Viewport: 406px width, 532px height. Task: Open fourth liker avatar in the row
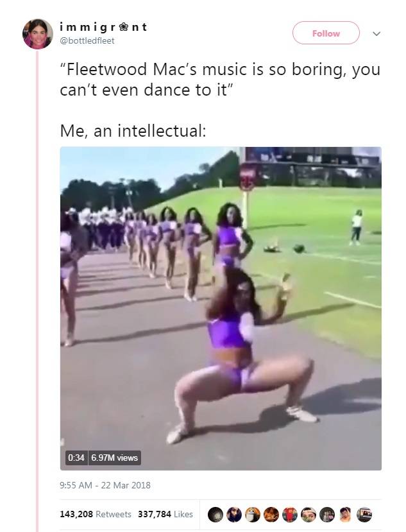[x=271, y=515]
